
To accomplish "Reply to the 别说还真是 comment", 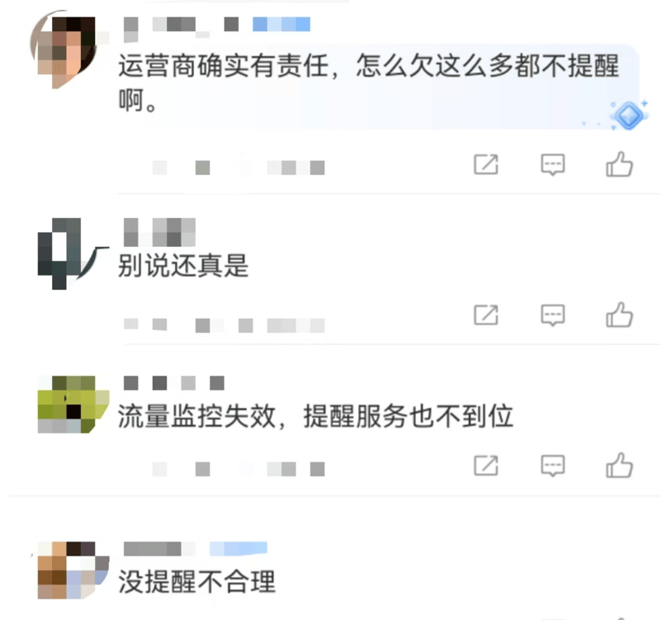I will pyautogui.click(x=553, y=315).
